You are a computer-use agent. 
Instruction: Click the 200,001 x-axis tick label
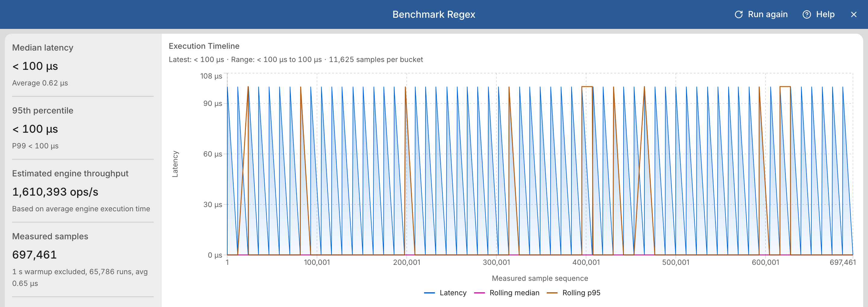(407, 262)
